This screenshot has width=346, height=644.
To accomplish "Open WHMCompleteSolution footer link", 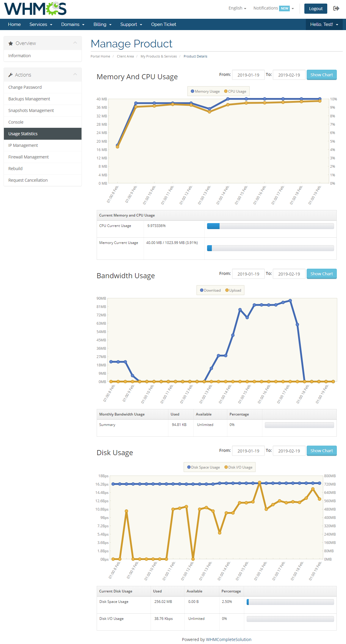I will point(228,640).
